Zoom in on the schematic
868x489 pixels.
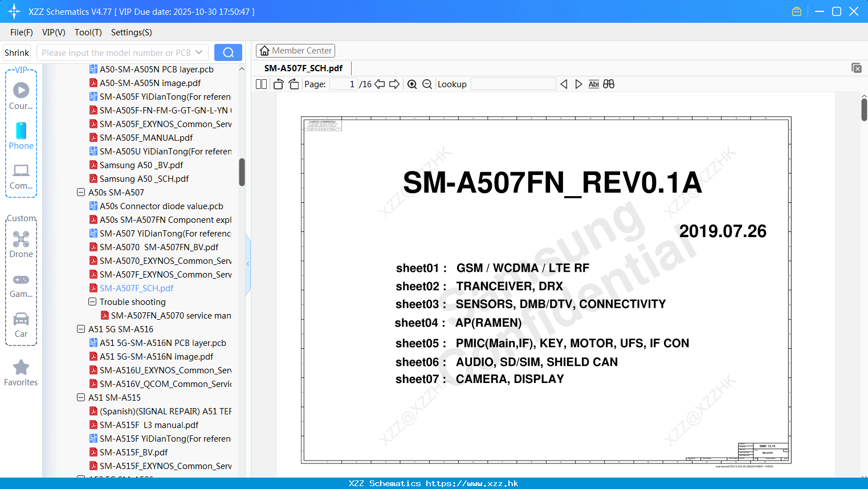click(412, 84)
